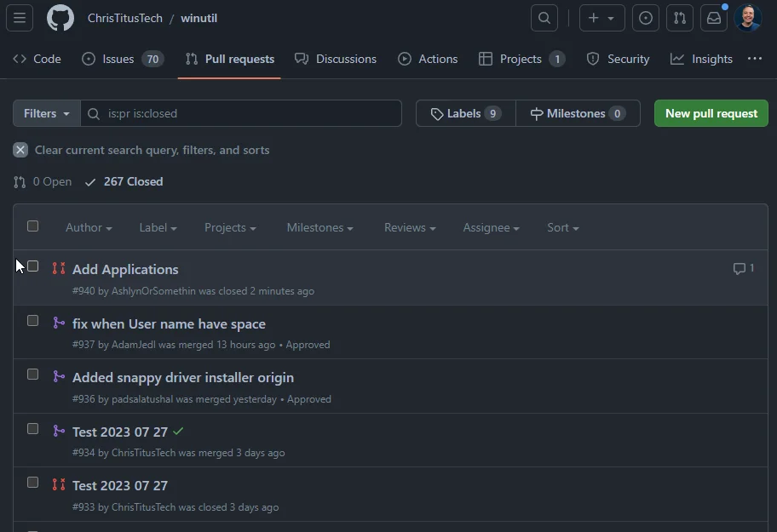The image size is (777, 532).
Task: Click the closed icon of PR #933
Action: [59, 484]
